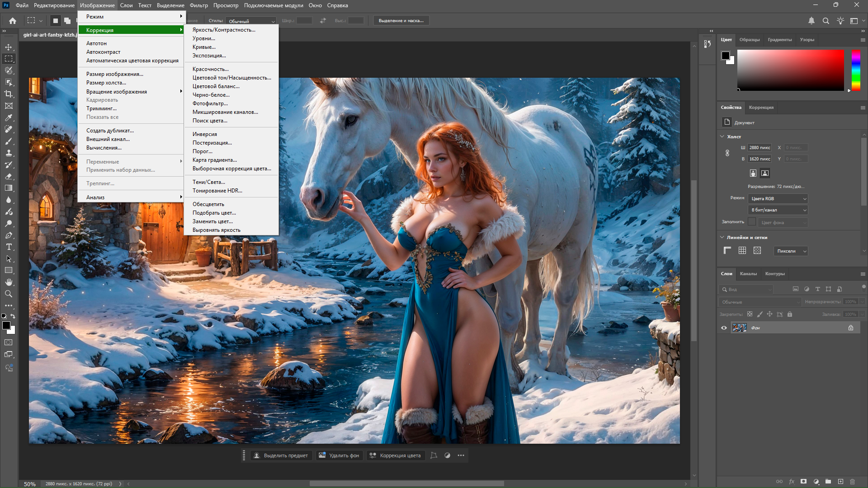Viewport: 868px width, 488px height.
Task: Collapse the Холст section
Action: pos(722,136)
